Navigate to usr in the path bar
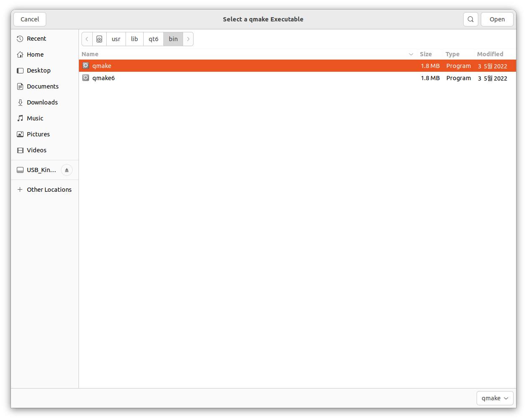The image size is (527, 420). [116, 39]
